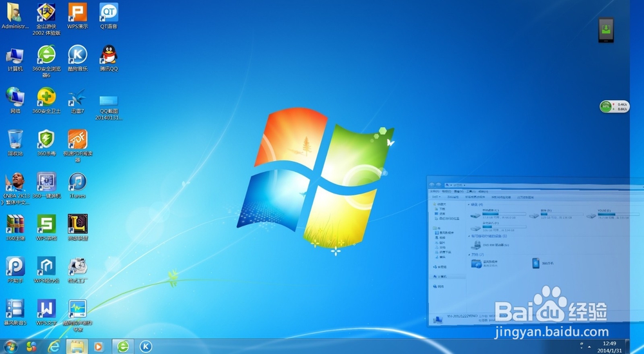Open 极速PDF阅读器 desktop shortcut

(x=78, y=146)
